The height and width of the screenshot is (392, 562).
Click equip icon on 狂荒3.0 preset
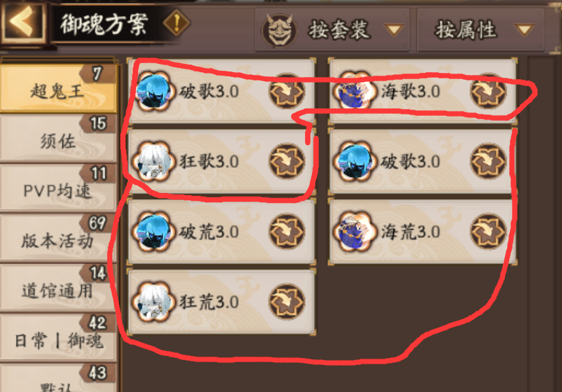[287, 302]
